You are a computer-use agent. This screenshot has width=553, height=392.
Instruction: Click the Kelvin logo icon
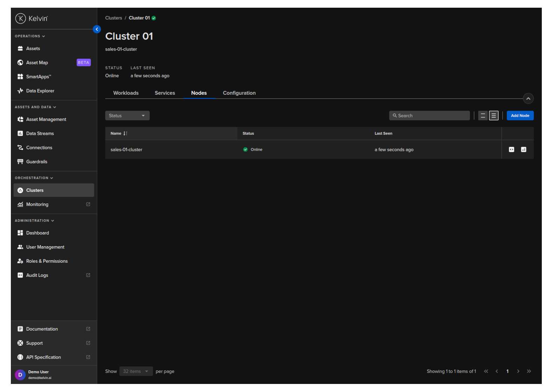pos(21,18)
